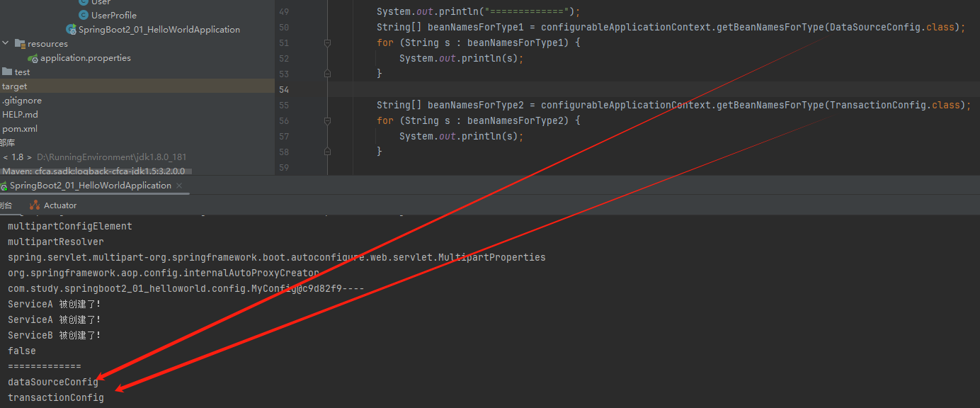Click gutter line number 52
This screenshot has height=408, width=980.
284,58
